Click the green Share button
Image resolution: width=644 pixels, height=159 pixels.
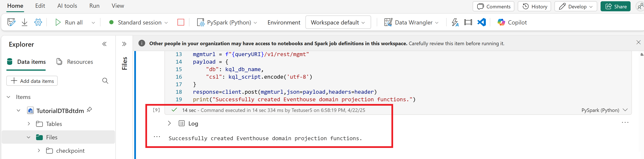615,6
